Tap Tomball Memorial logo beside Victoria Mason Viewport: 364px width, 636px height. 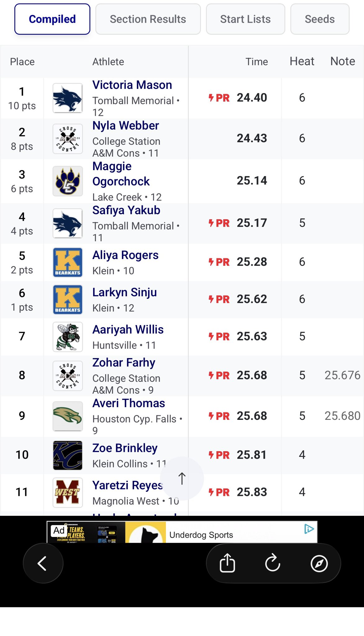[x=68, y=98]
